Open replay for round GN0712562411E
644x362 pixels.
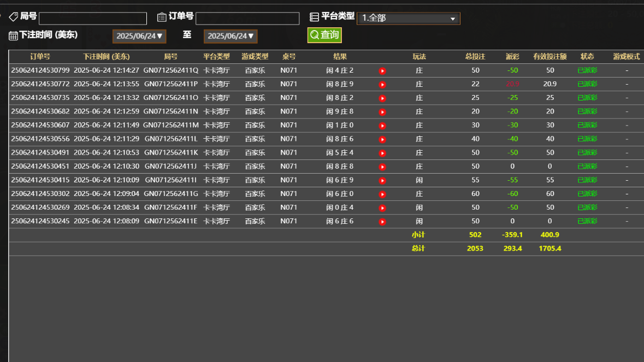(x=382, y=222)
